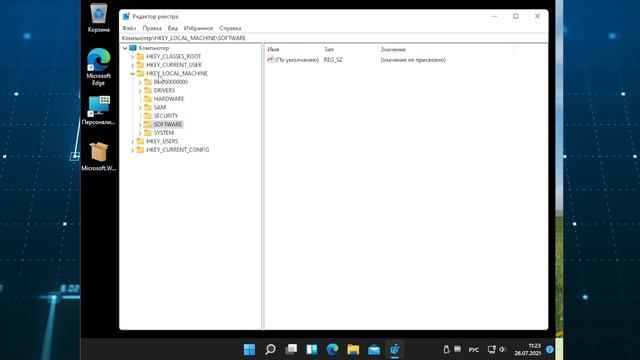Screen dimensions: 640x360
Task: Select the SAM tree item
Action: (160, 107)
